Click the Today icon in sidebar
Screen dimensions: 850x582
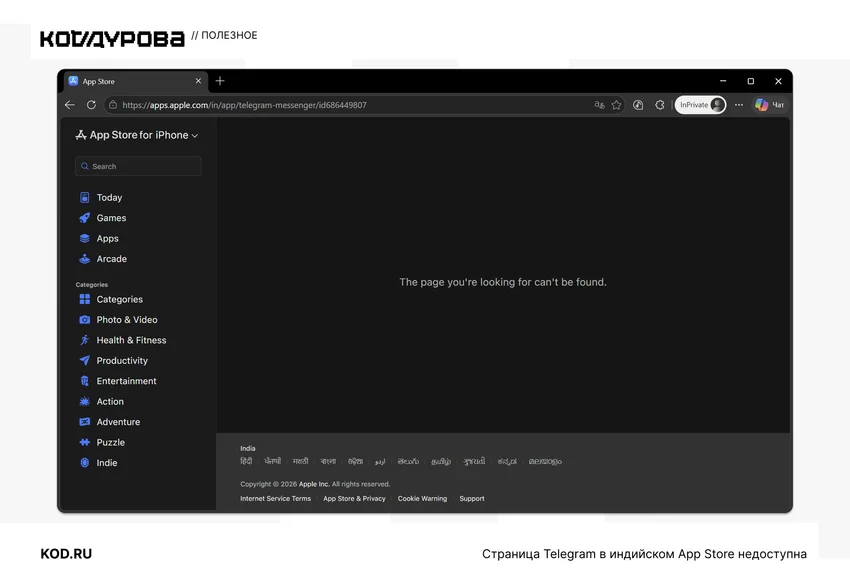[x=85, y=197]
